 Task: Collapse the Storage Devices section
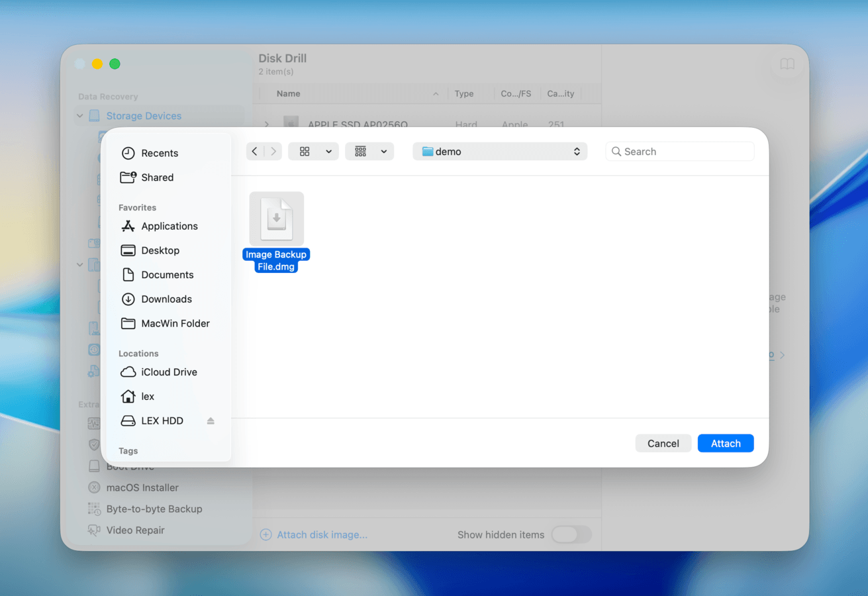click(79, 115)
